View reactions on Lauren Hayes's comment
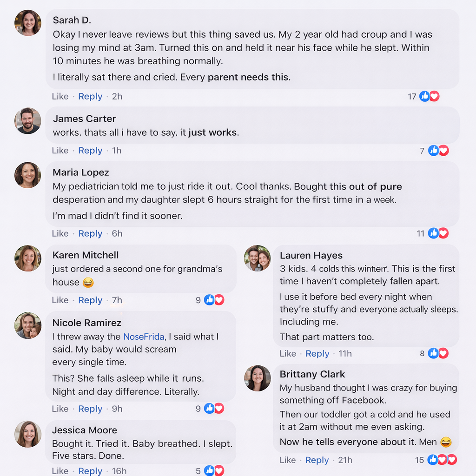Screen dimensions: 476x476 [438, 354]
